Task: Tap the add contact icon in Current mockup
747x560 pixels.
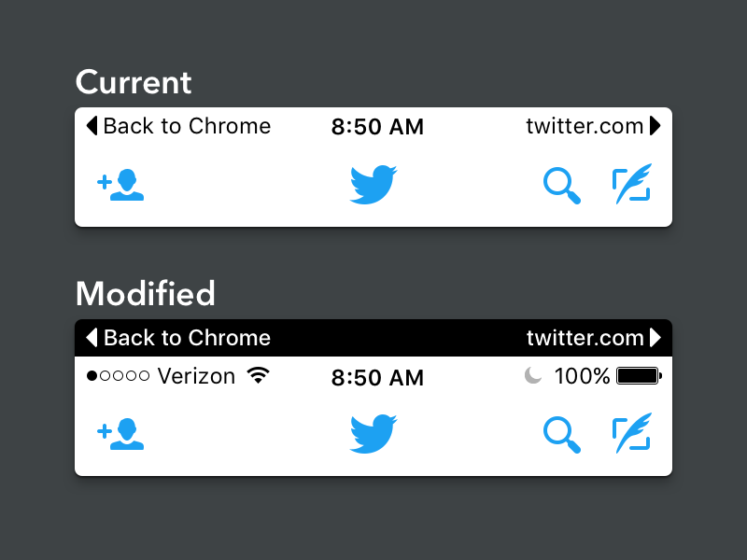Action: (121, 185)
